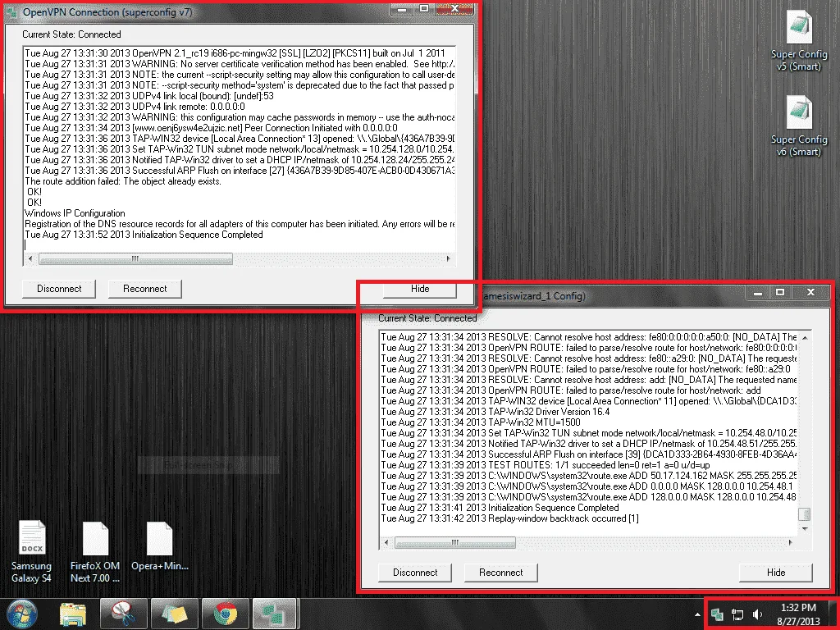Hide the superconfig v7 connection window

[x=420, y=289]
